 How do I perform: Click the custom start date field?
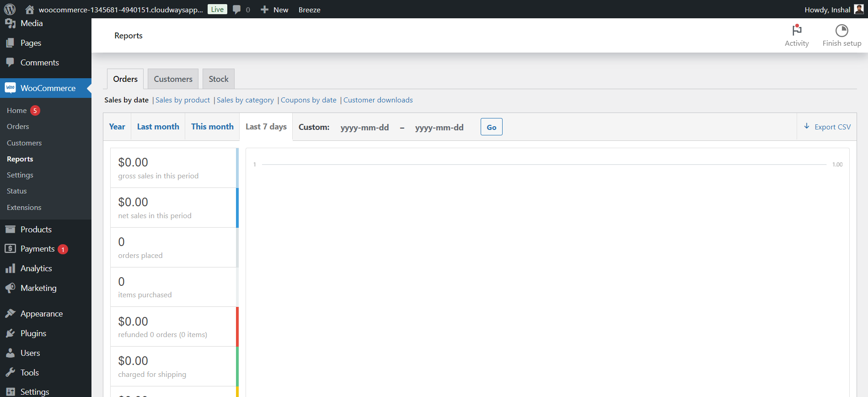coord(364,127)
